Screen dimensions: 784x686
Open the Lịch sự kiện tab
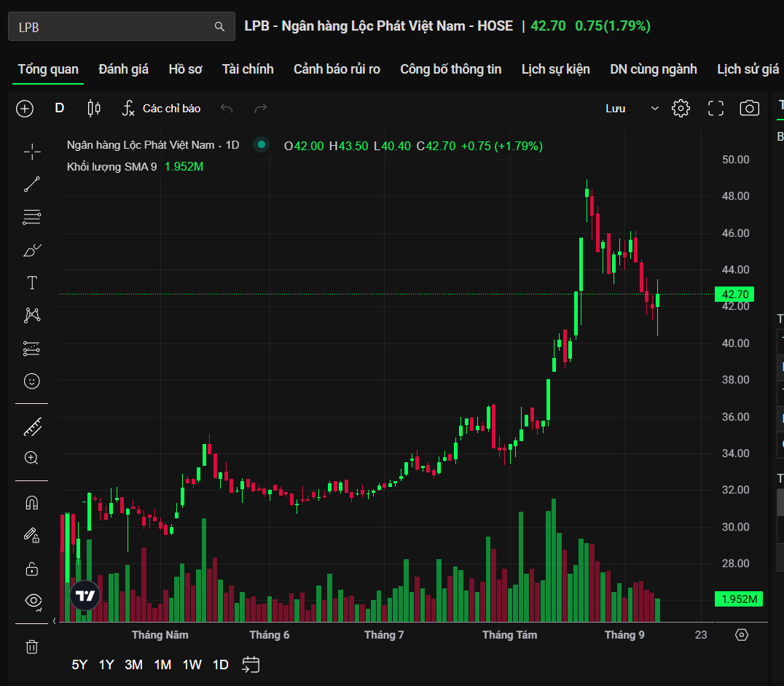(x=555, y=69)
